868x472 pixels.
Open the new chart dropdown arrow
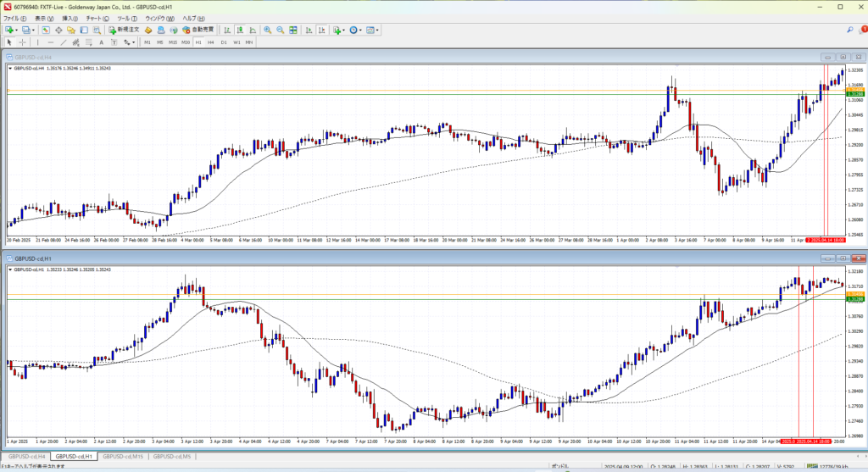pyautogui.click(x=18, y=30)
